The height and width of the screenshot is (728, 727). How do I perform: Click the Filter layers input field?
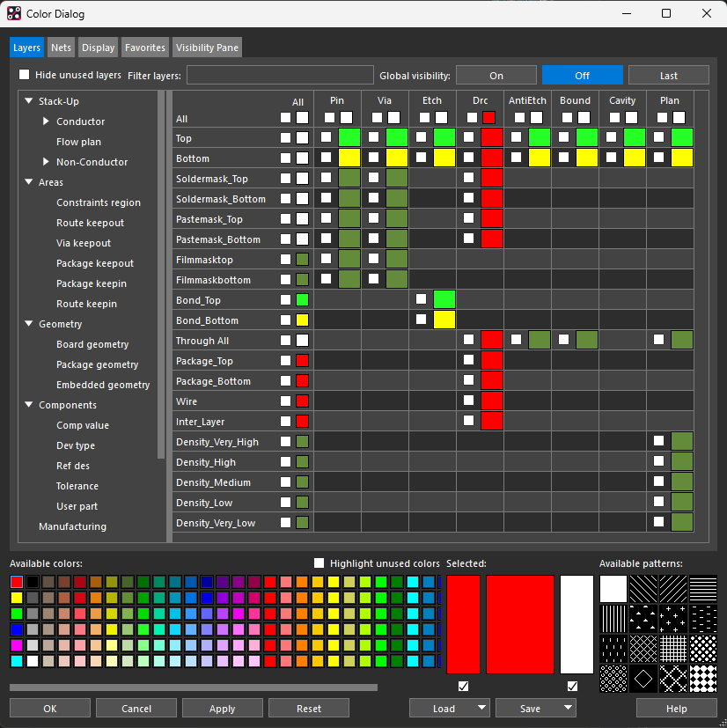pos(279,76)
